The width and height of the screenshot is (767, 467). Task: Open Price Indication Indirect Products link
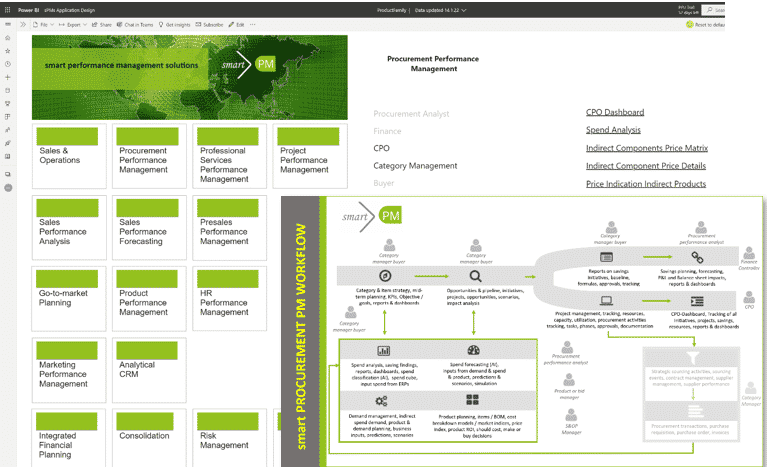pos(646,184)
